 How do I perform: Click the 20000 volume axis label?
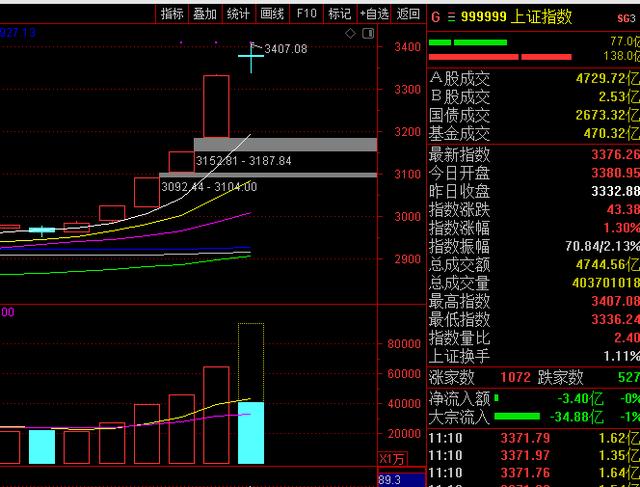coord(404,434)
